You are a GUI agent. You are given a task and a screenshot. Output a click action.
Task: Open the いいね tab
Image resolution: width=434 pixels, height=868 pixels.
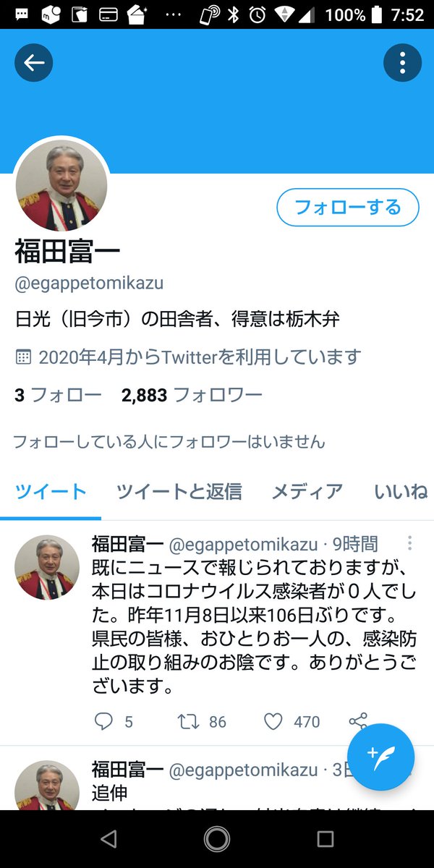click(401, 492)
